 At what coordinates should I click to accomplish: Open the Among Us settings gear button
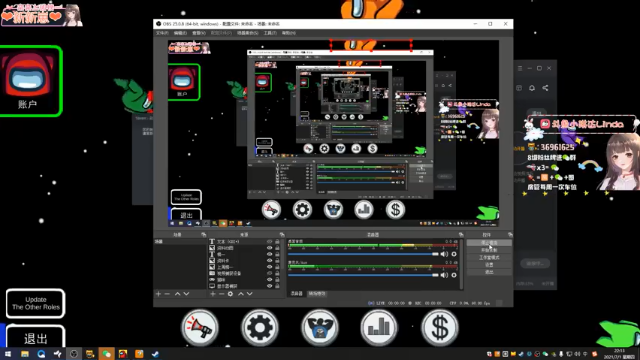[260, 328]
